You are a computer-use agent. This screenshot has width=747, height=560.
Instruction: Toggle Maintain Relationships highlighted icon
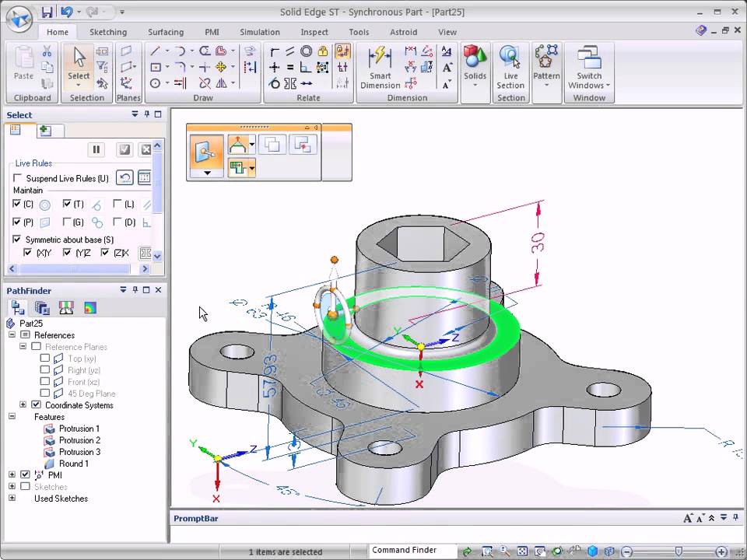342,51
